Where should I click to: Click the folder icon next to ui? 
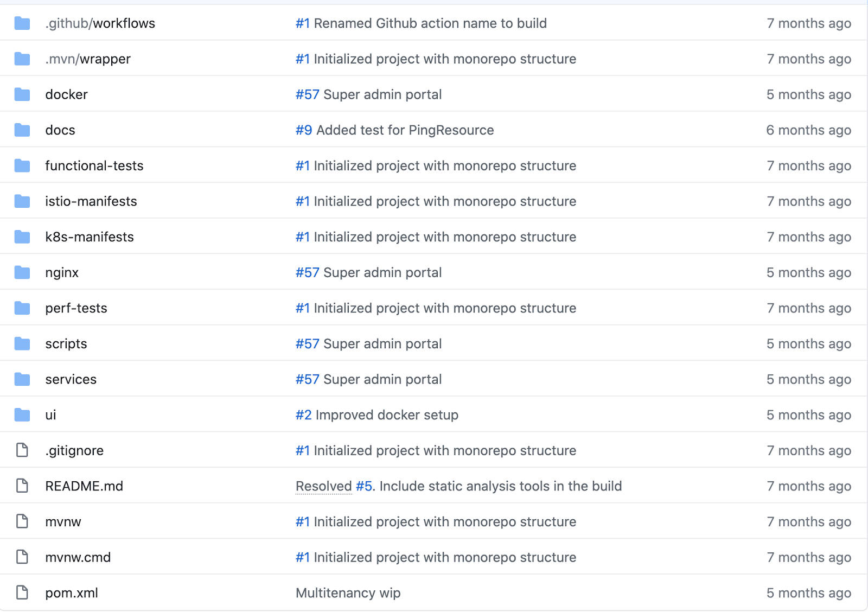[22, 415]
